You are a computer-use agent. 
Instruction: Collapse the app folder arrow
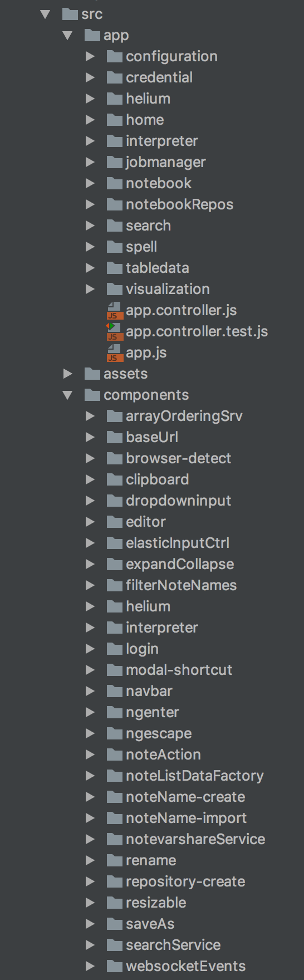(68, 35)
